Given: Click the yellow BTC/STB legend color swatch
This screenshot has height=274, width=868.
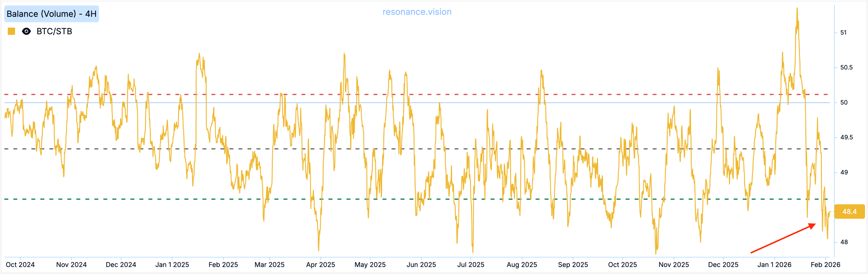Looking at the screenshot, I should [11, 31].
